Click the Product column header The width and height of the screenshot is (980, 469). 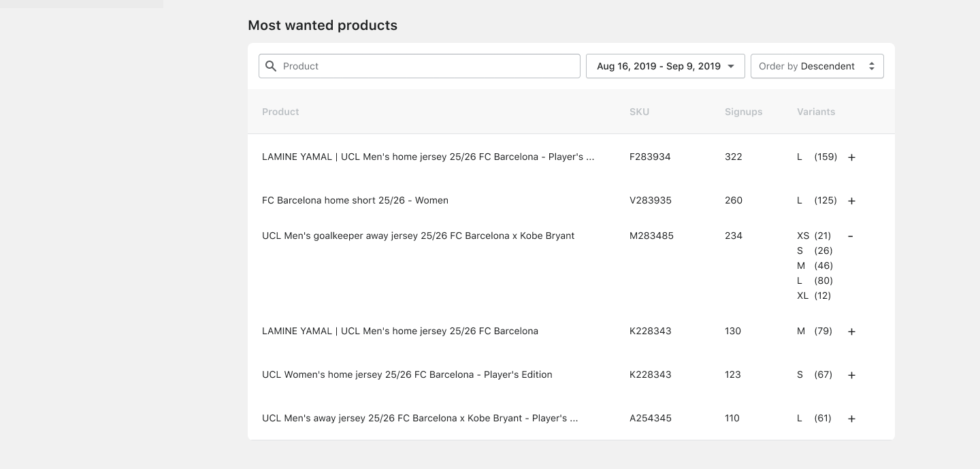click(280, 112)
